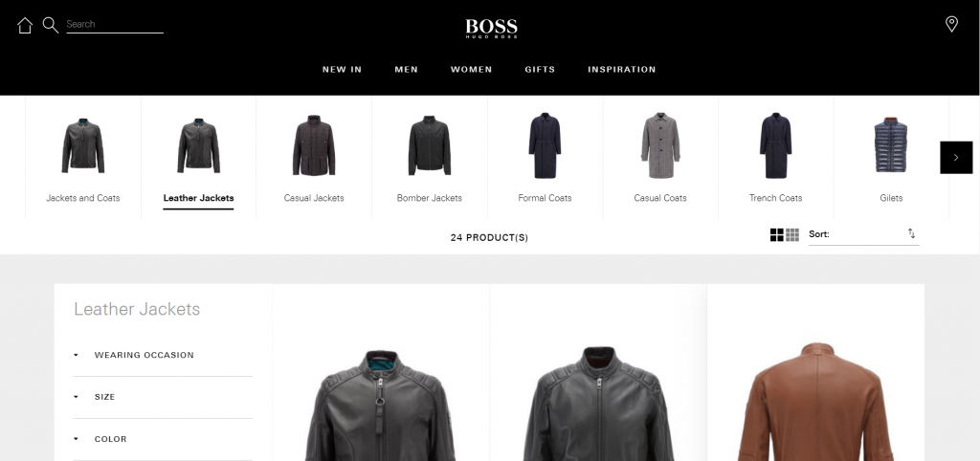Switch to large grid view icon

pos(777,235)
